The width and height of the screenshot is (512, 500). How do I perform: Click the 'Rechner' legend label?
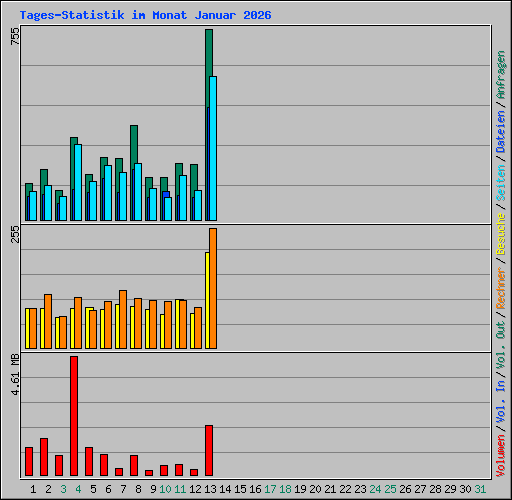[501, 288]
